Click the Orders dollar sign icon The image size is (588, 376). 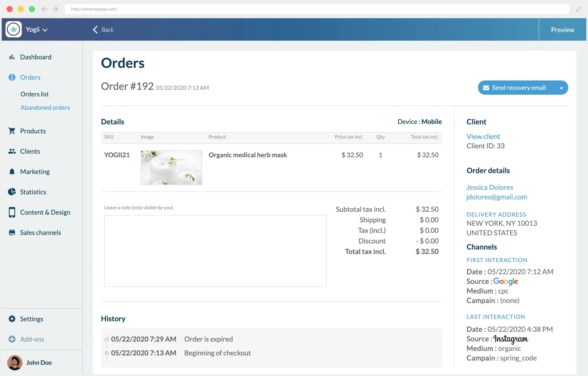[12, 77]
